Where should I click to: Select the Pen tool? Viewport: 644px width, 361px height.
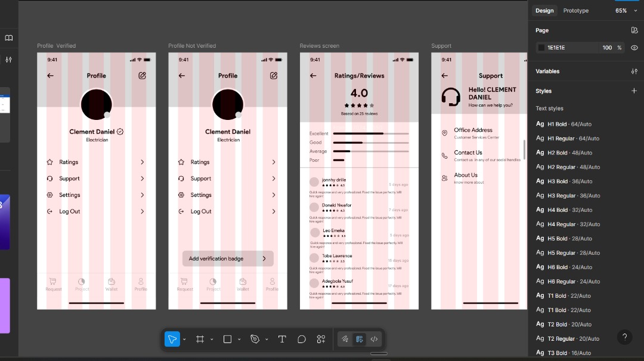pos(255,339)
